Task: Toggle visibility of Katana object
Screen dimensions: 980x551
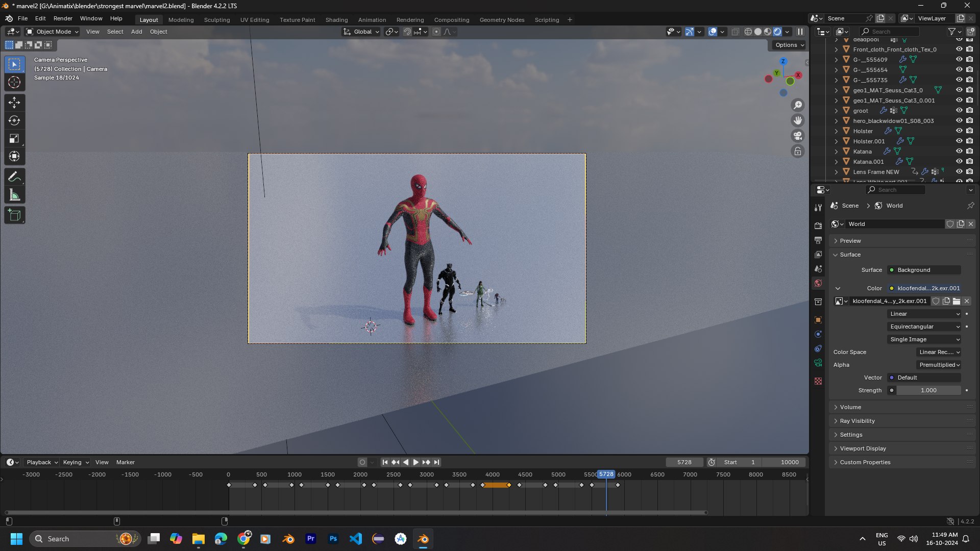Action: [x=959, y=151]
